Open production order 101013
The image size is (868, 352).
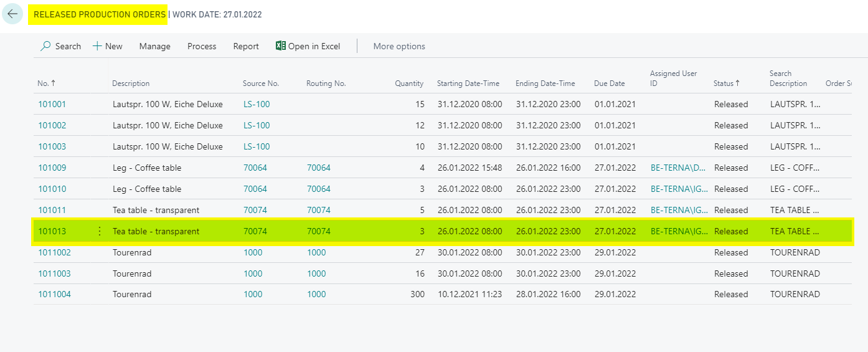[x=52, y=231]
